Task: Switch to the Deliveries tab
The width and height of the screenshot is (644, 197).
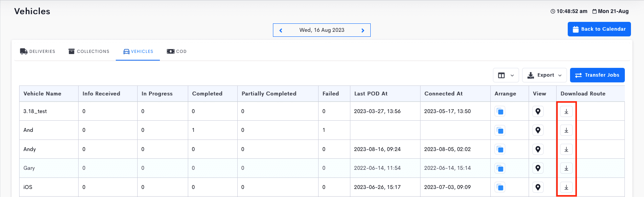Action: click(38, 51)
